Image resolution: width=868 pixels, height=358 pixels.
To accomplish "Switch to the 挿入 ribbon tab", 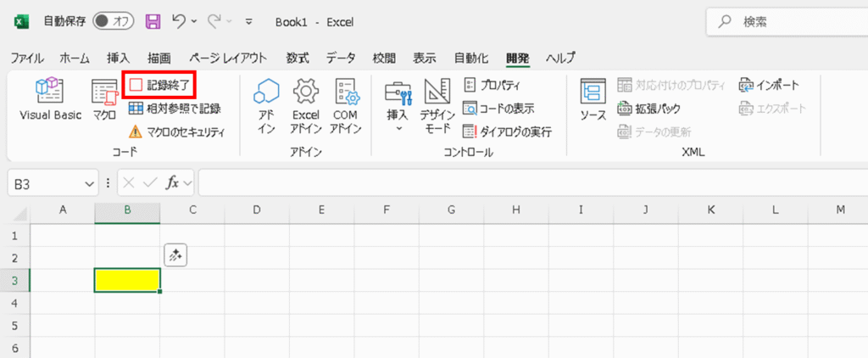I will tap(119, 59).
